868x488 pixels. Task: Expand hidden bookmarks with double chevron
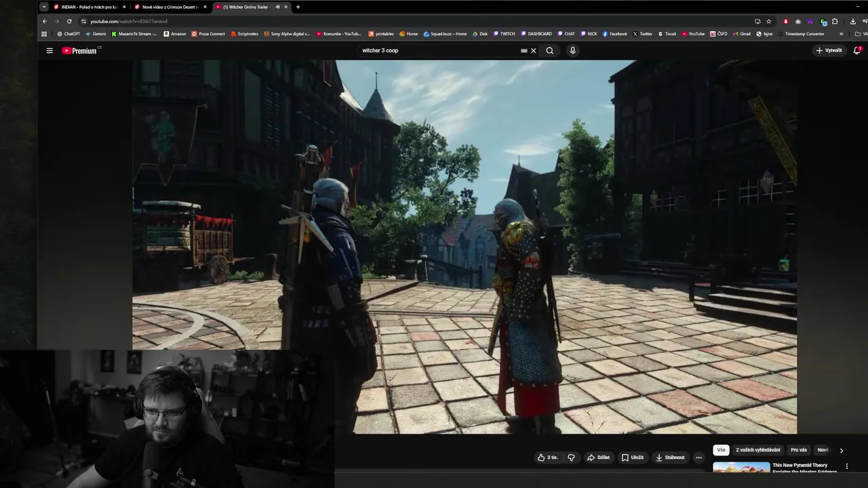coord(842,34)
